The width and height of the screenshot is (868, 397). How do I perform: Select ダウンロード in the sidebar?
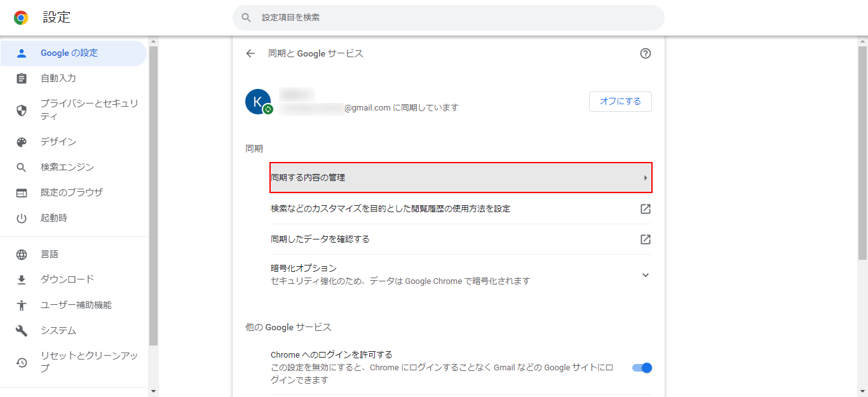pos(73,279)
